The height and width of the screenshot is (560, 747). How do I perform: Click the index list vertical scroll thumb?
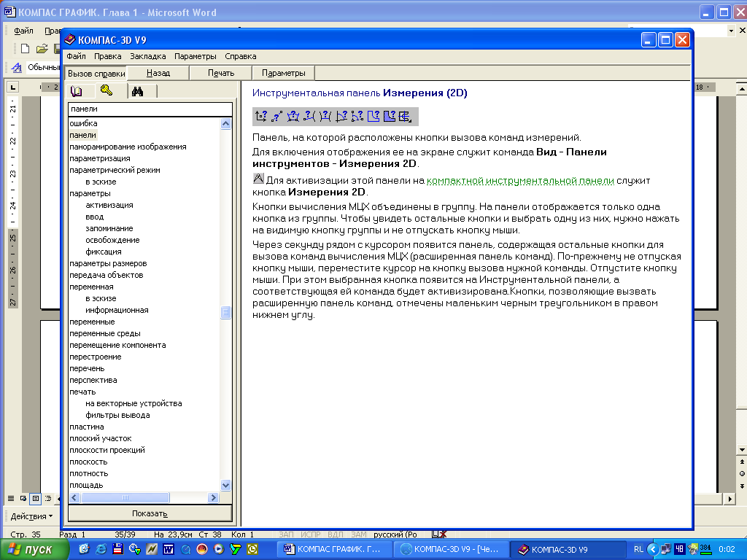(226, 312)
